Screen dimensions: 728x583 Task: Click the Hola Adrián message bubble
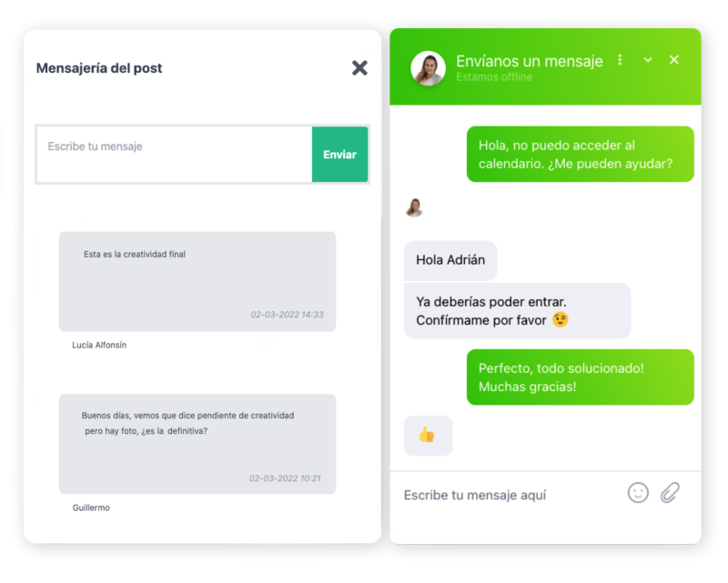click(x=450, y=260)
